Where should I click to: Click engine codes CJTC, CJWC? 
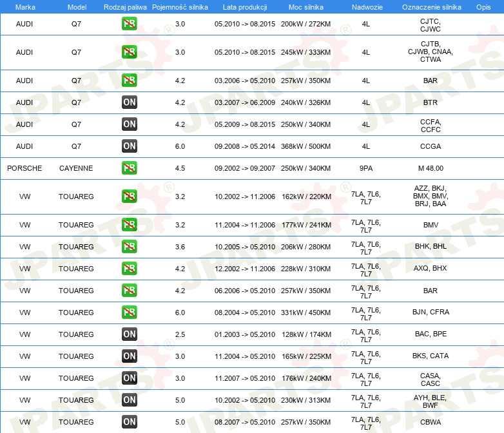click(431, 25)
